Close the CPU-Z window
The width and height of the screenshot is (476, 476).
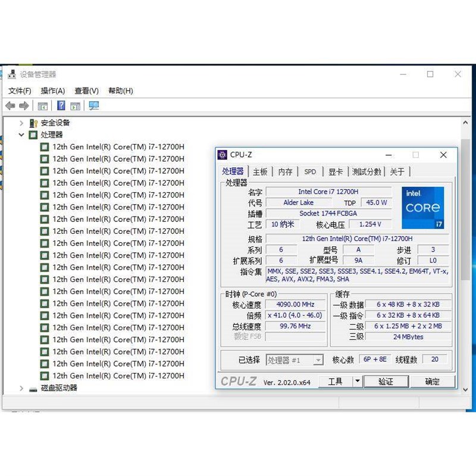coord(443,155)
